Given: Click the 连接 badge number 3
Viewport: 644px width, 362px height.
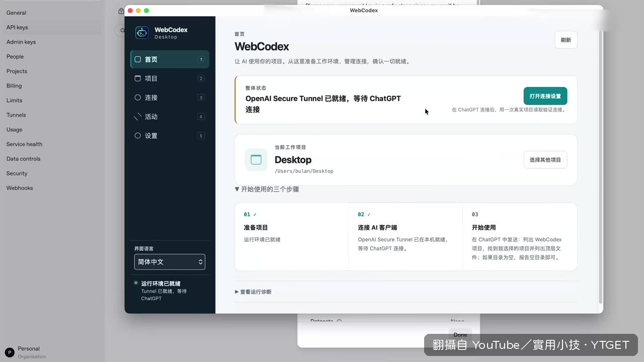Looking at the screenshot, I should click(x=201, y=98).
